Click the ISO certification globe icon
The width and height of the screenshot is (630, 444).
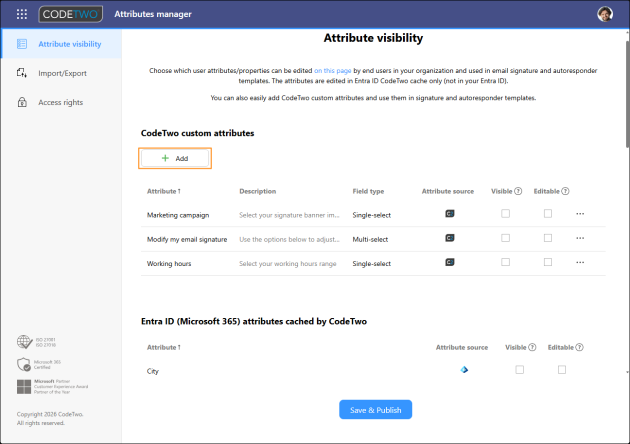coord(25,342)
